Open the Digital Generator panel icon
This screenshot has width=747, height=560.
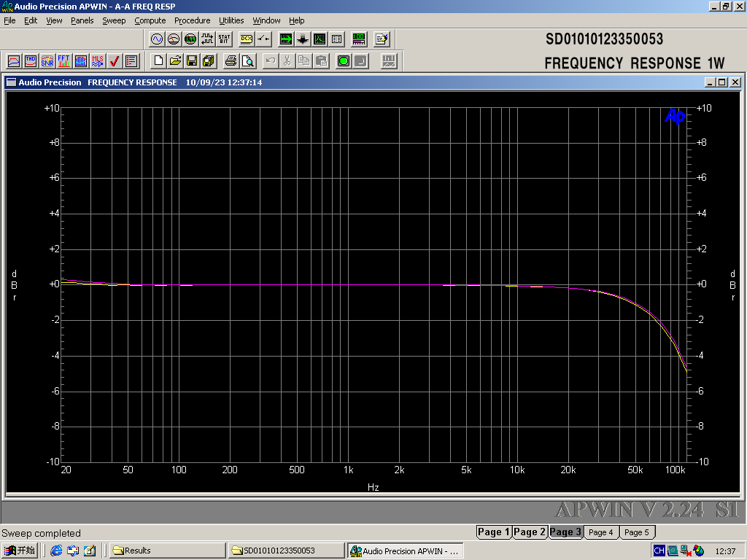(x=190, y=39)
